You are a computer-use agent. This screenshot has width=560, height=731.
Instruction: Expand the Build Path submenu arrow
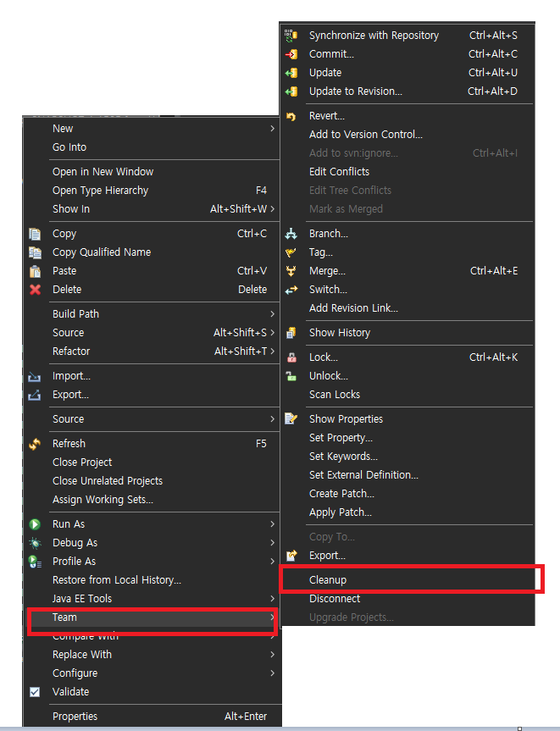point(272,313)
